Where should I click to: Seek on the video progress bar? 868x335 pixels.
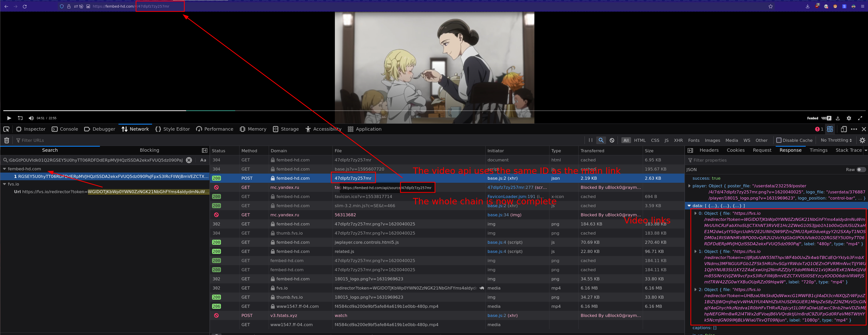click(x=434, y=111)
